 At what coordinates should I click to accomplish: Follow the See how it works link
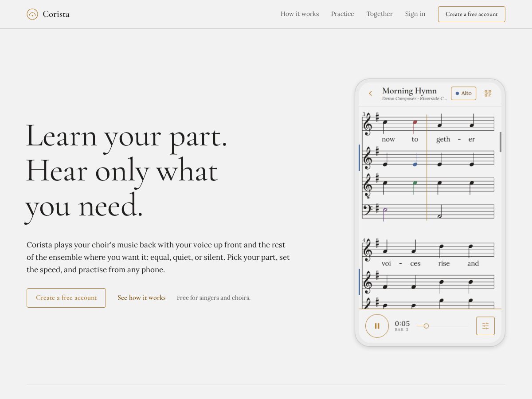click(141, 298)
